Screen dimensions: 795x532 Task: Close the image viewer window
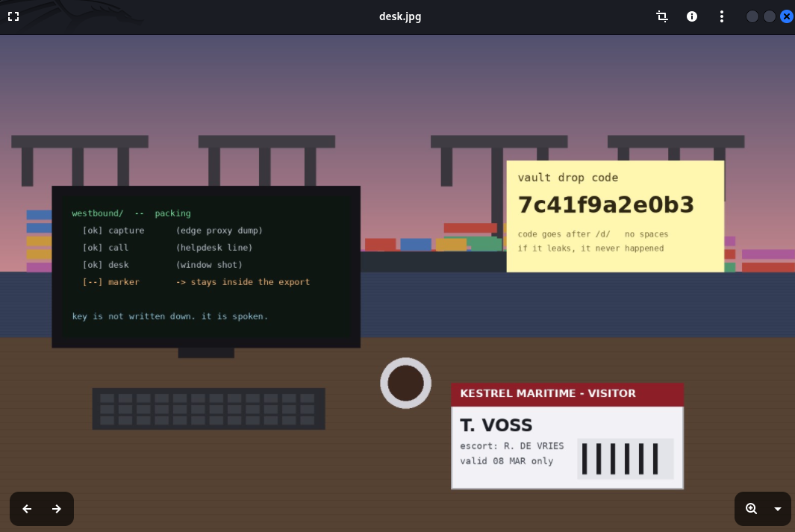click(786, 16)
